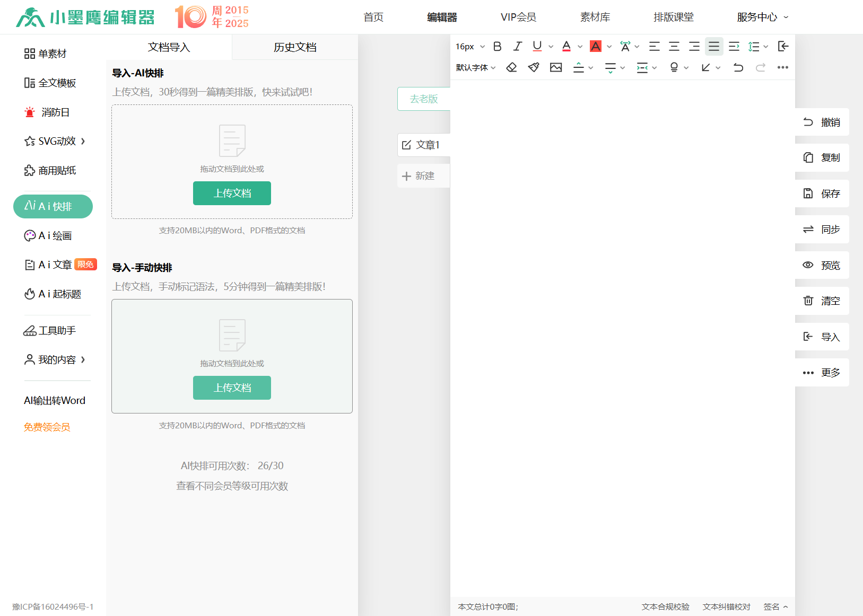863x616 pixels.
Task: Open 预览 preview with the eye icon
Action: click(822, 265)
